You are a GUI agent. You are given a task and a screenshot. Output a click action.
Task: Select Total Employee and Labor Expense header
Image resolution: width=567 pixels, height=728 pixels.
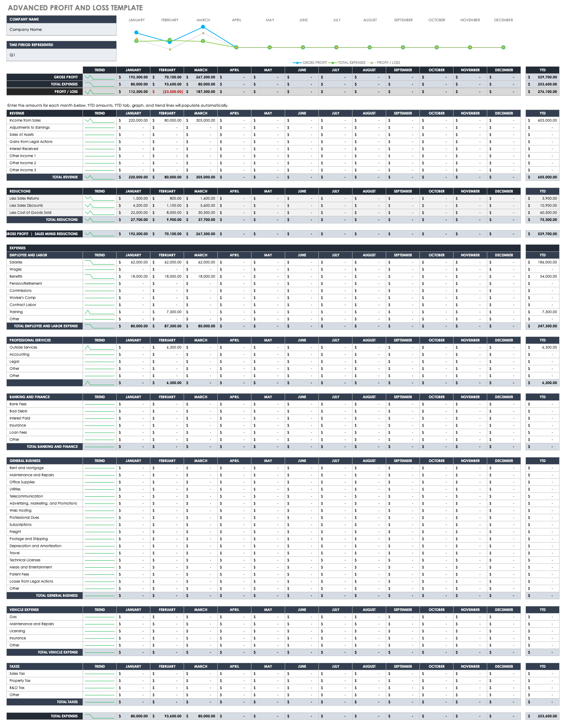[45, 326]
